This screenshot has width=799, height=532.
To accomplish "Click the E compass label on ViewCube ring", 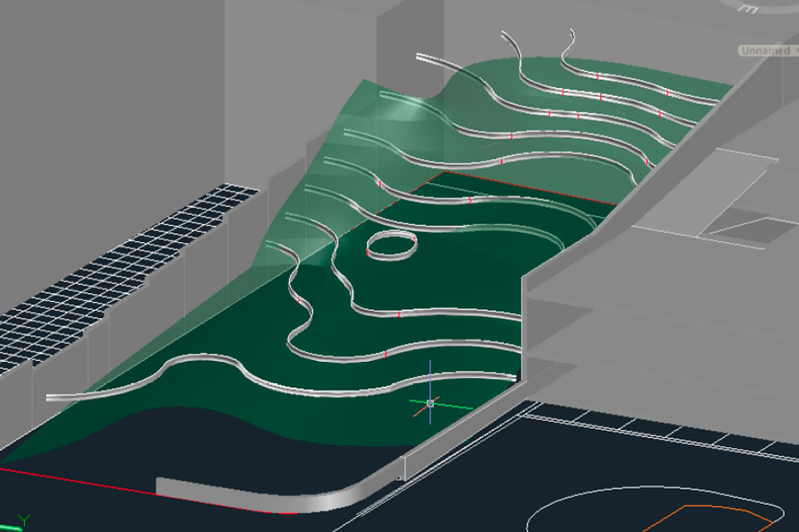I will [749, 8].
